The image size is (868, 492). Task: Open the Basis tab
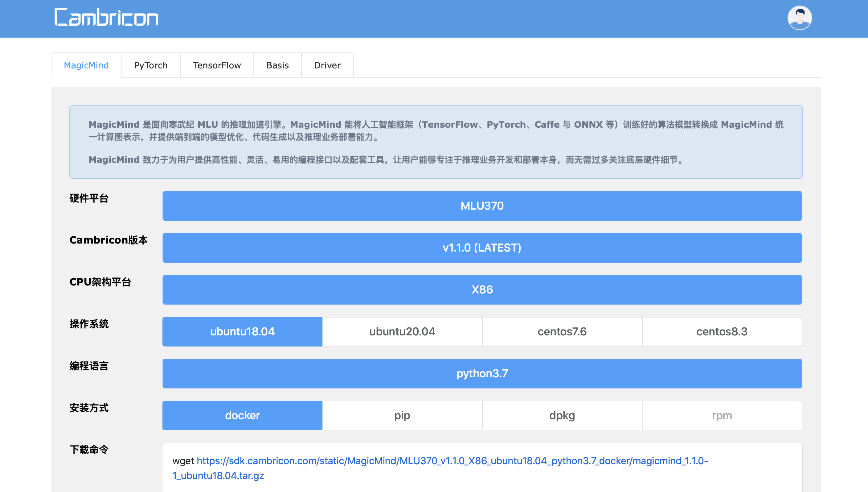tap(277, 65)
